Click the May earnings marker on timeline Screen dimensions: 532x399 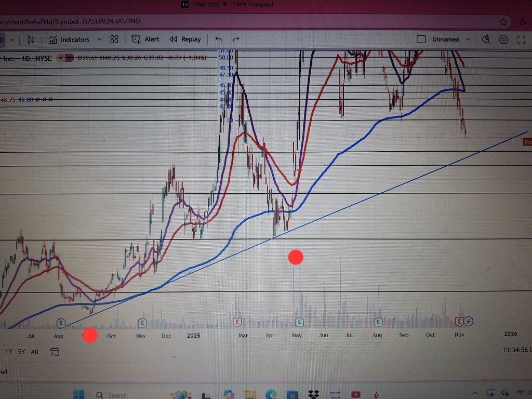pyautogui.click(x=299, y=322)
